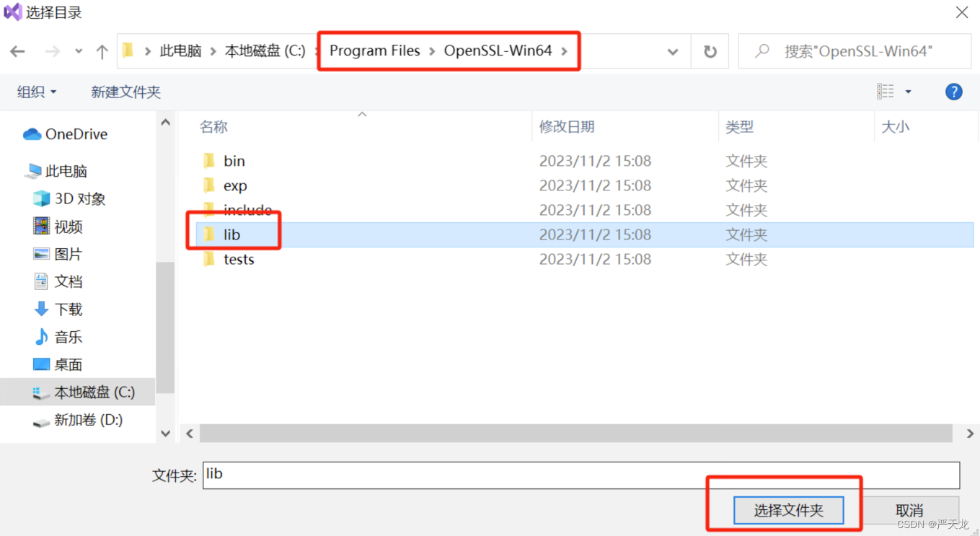The image size is (980, 536).
Task: Select the exp folder
Action: coord(235,185)
